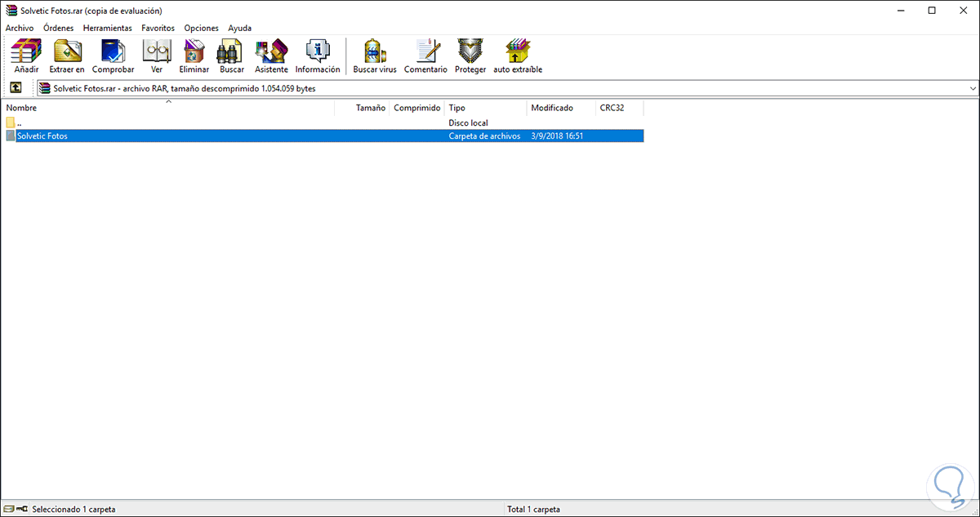
Task: Select the Solvetic Fotos folder name
Action: coord(42,136)
